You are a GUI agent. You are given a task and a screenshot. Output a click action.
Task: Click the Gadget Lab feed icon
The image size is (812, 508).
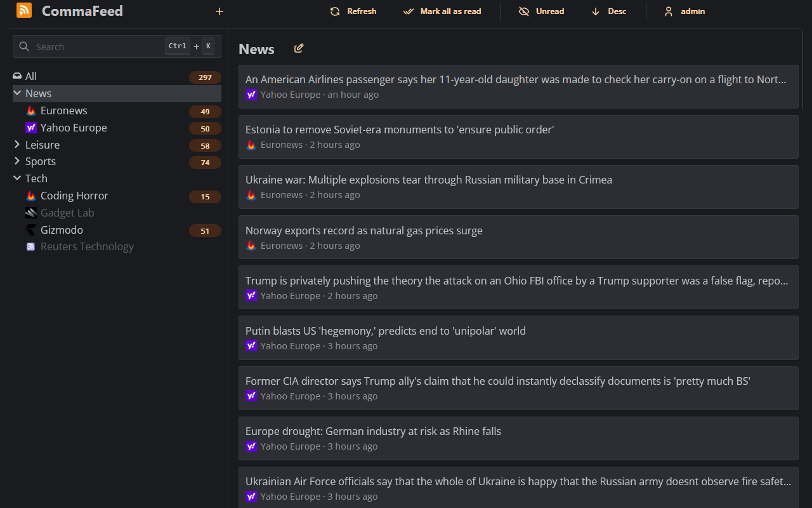click(x=30, y=212)
